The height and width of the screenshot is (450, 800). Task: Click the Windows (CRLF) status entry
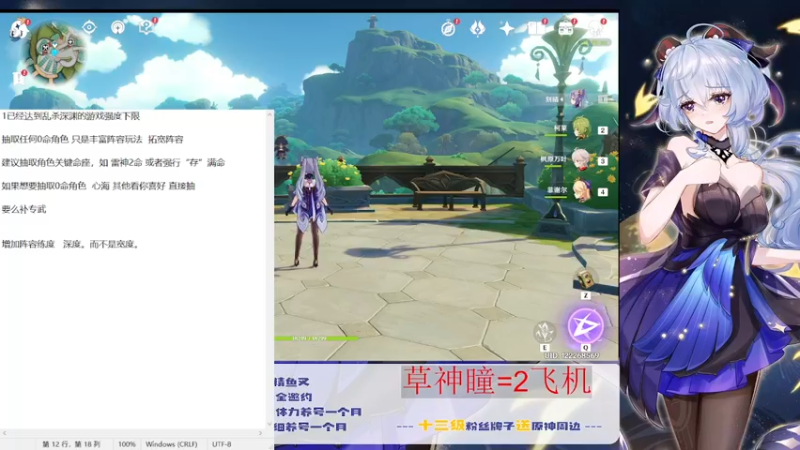point(171,444)
